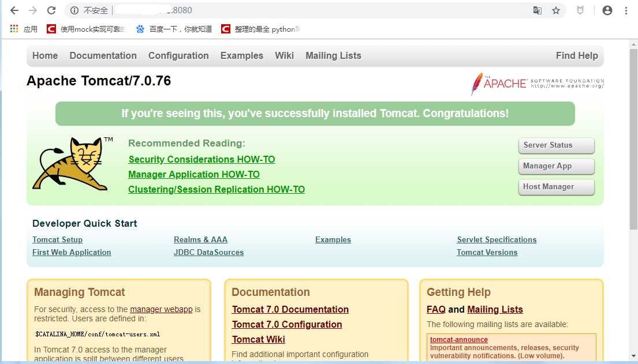This screenshot has height=364, width=638.
Task: Open Clustering/Session Replication HOW-TO link
Action: point(217,190)
